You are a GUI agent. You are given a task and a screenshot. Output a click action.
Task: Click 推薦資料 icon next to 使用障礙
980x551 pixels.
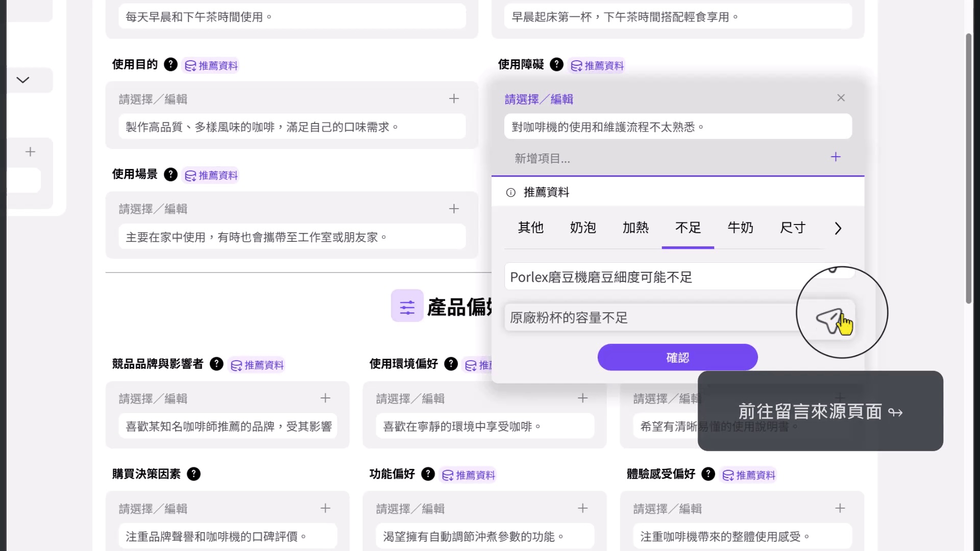596,65
